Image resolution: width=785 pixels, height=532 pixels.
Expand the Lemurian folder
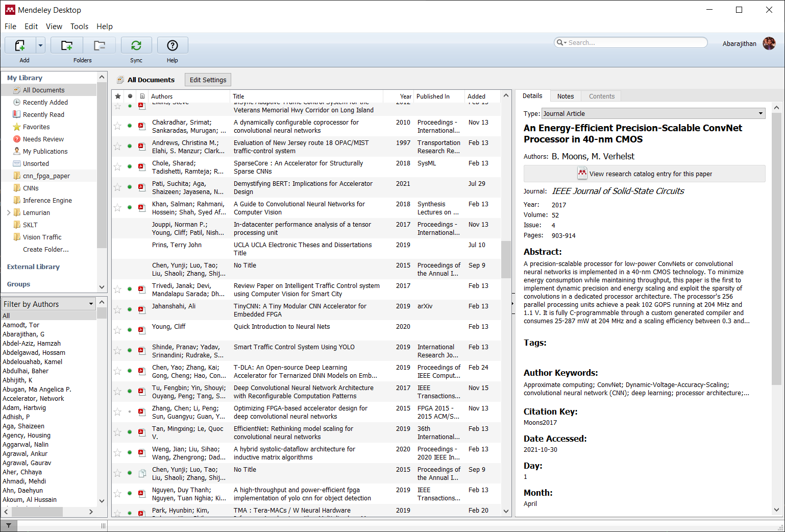(x=9, y=213)
